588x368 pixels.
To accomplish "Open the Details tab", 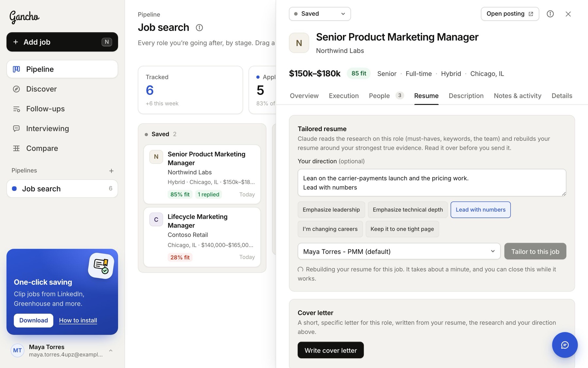I will pos(562,96).
